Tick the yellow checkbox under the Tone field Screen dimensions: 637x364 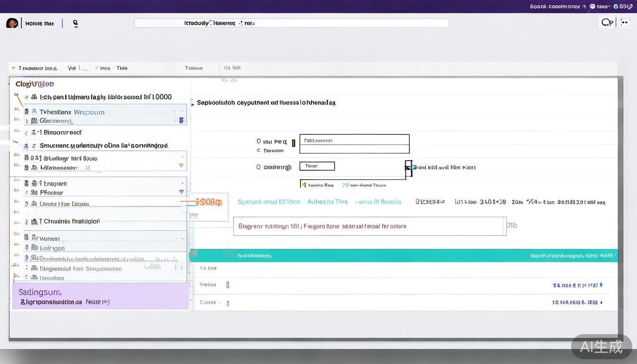[303, 185]
